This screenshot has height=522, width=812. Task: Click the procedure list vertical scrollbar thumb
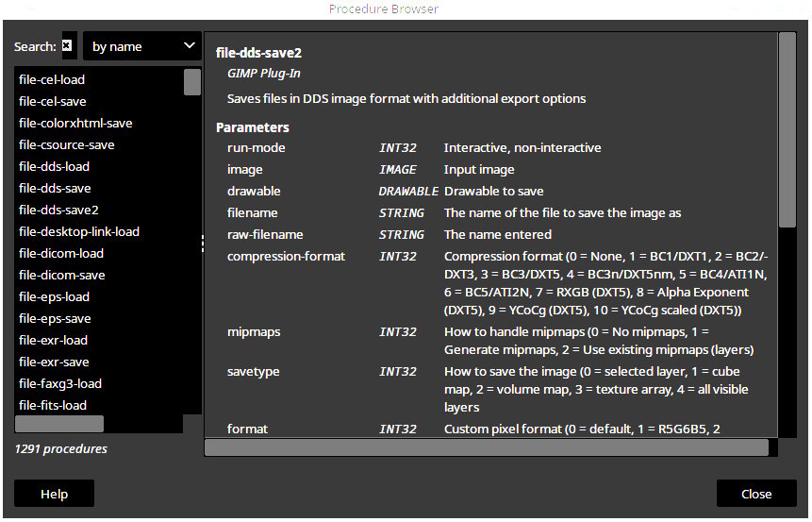192,81
